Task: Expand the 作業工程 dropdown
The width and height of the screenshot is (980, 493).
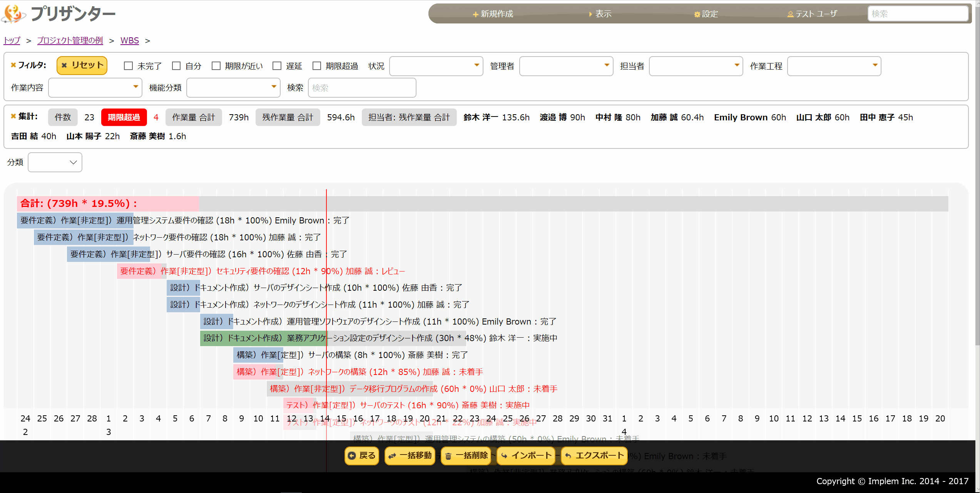Action: 834,66
